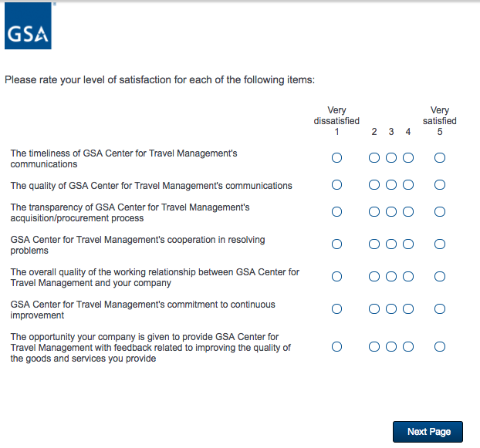Screen dimensions: 480x448
Task: Rate quality of communications as 2
Action: tap(374, 185)
